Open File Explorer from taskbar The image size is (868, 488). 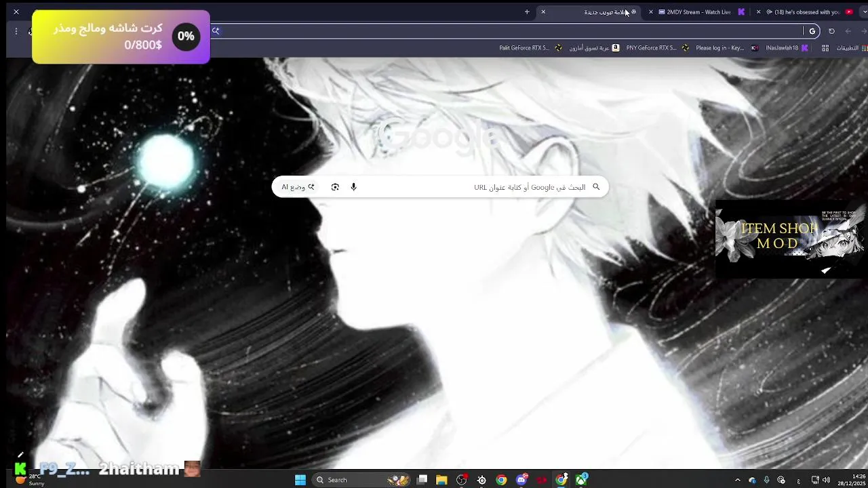click(x=441, y=480)
